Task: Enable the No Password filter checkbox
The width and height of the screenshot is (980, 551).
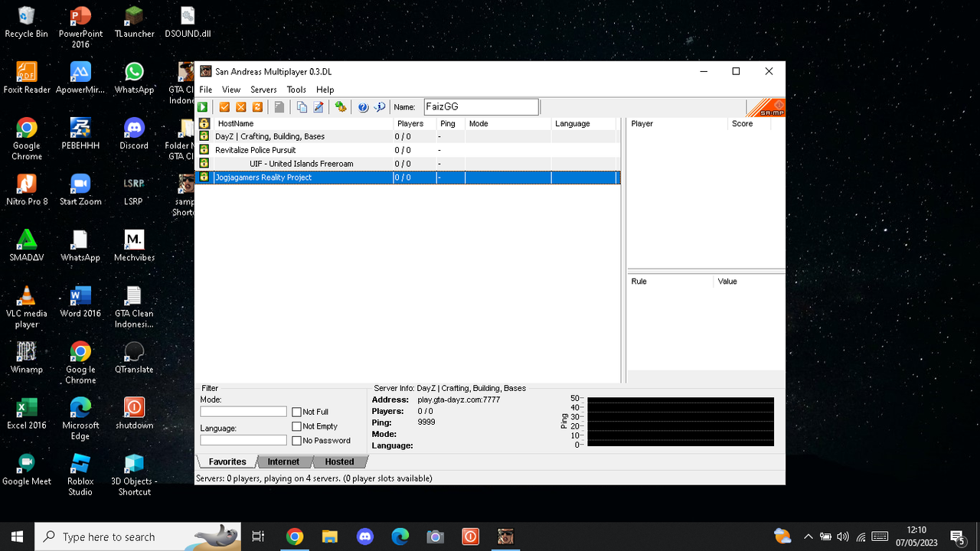Action: click(x=296, y=441)
